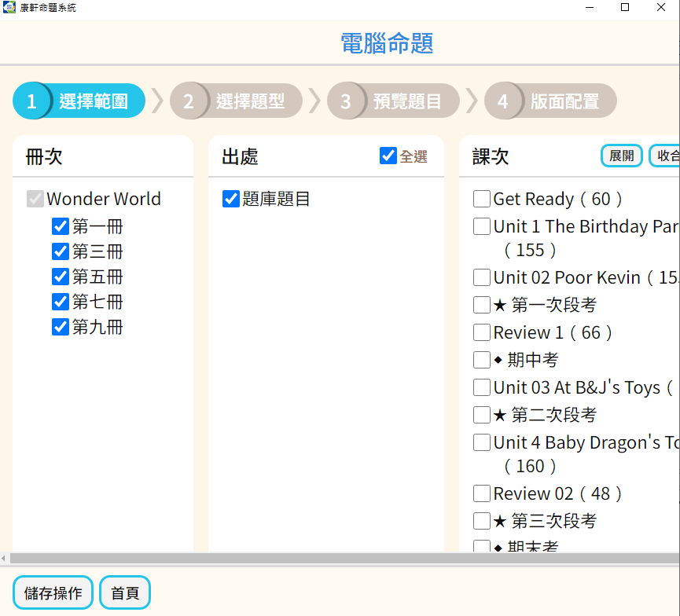Click the 冊次 panel heading
This screenshot has width=680, height=616.
click(x=44, y=156)
